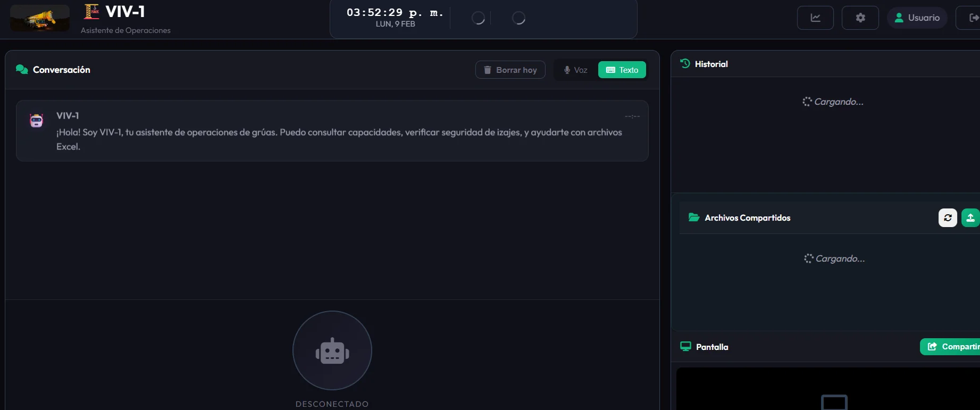Click the crane thumbnail image
The height and width of the screenshot is (410, 980).
pyautogui.click(x=40, y=18)
